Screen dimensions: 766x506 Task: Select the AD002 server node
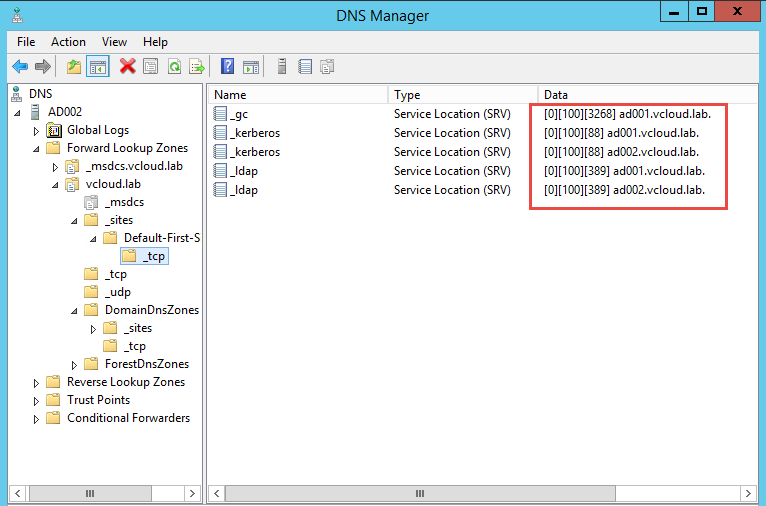[x=65, y=112]
